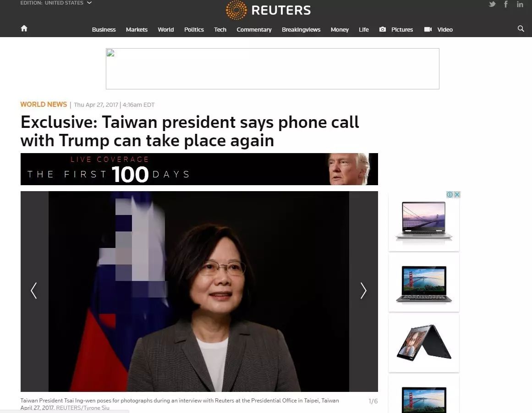Go back an image using the left chevron

pos(33,291)
